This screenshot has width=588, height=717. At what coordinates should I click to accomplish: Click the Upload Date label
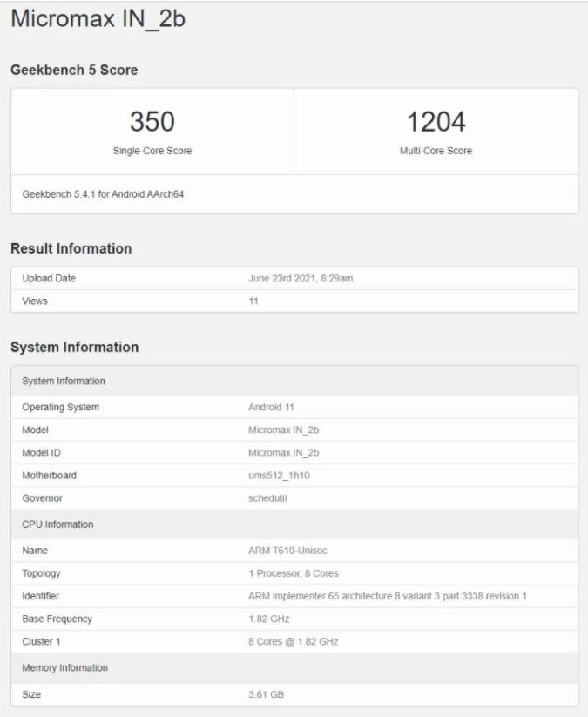point(49,279)
